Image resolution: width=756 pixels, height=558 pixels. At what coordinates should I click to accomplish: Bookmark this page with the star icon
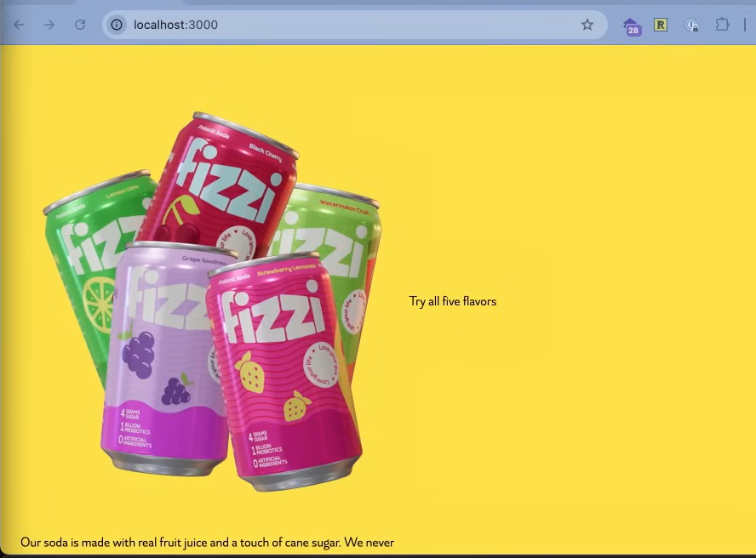587,25
